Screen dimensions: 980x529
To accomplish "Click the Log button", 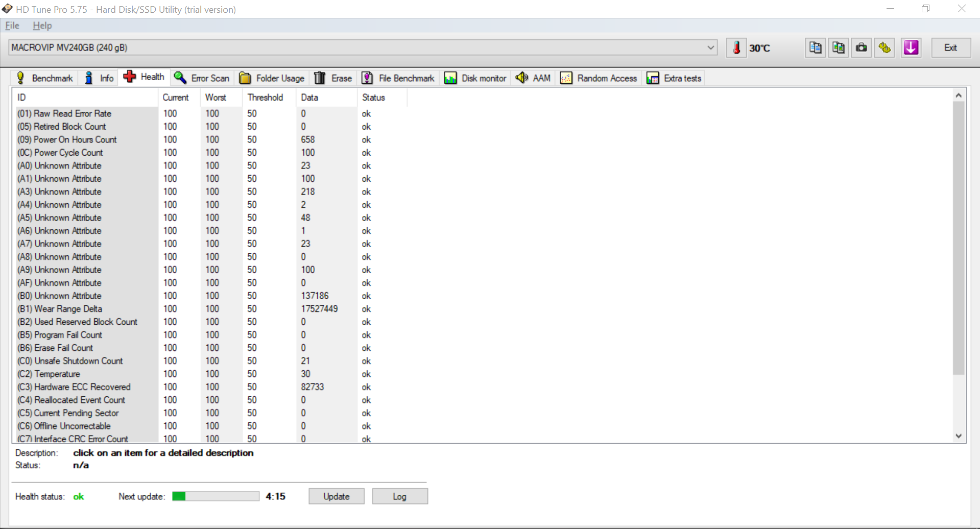I will tap(400, 496).
